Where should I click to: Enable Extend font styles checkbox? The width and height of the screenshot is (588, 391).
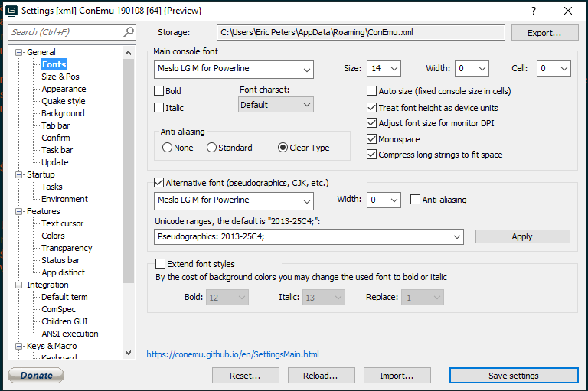click(x=160, y=263)
